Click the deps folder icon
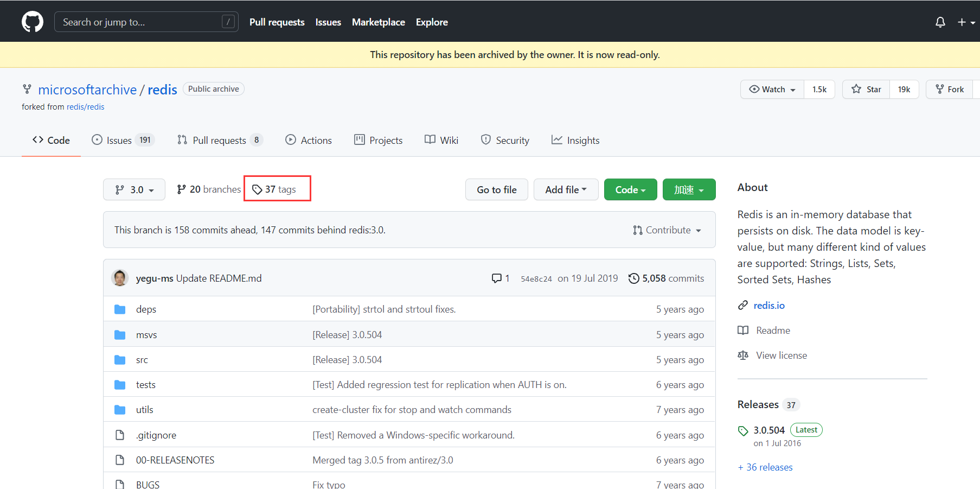The height and width of the screenshot is (489, 980). [120, 309]
